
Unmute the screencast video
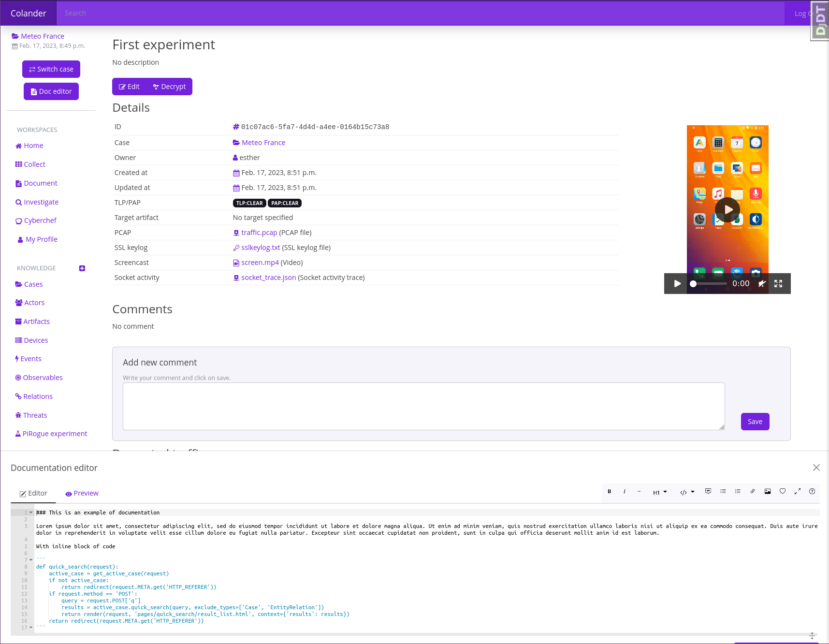[762, 284]
